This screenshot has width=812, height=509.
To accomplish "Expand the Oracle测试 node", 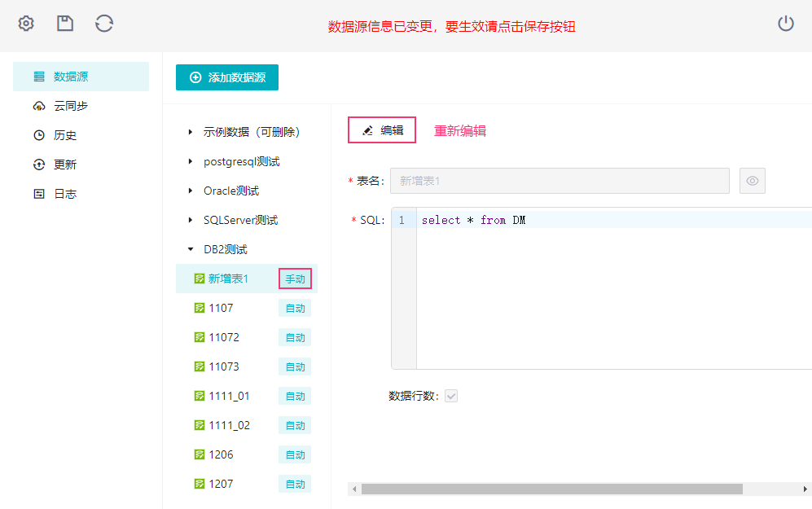I will click(x=191, y=191).
